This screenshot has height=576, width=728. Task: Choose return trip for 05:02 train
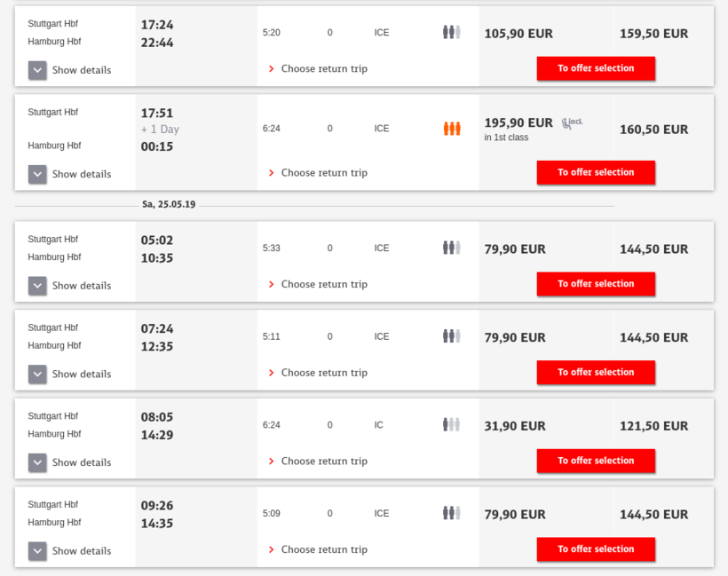(x=323, y=285)
